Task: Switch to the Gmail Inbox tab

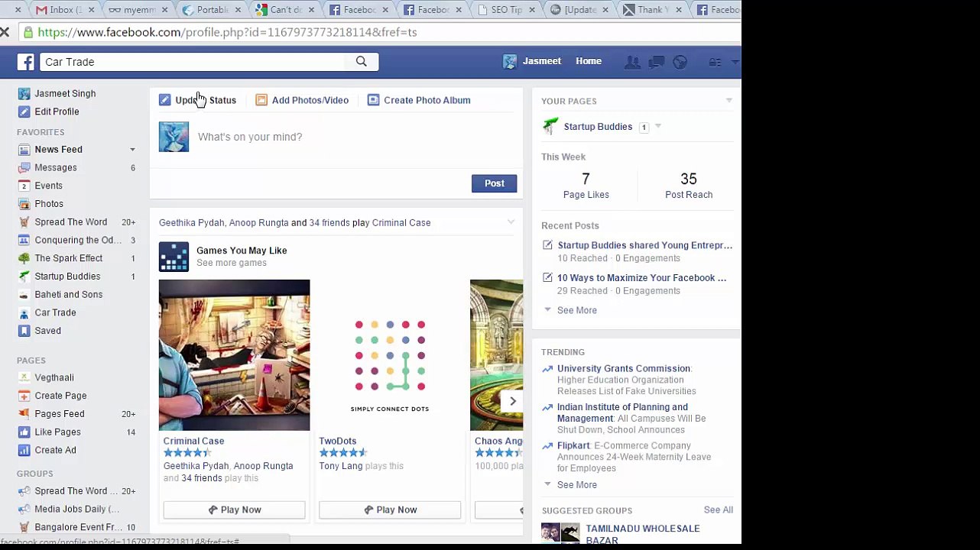Action: coord(63,10)
